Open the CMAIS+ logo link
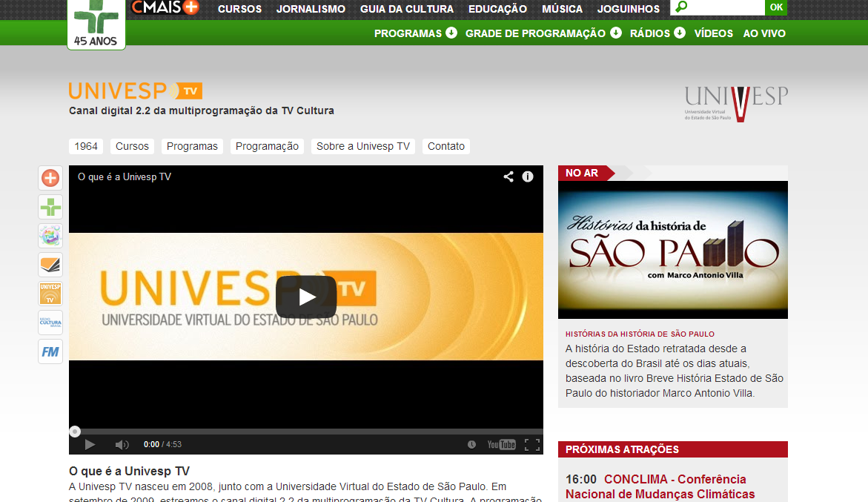This screenshot has width=868, height=502. tap(165, 7)
